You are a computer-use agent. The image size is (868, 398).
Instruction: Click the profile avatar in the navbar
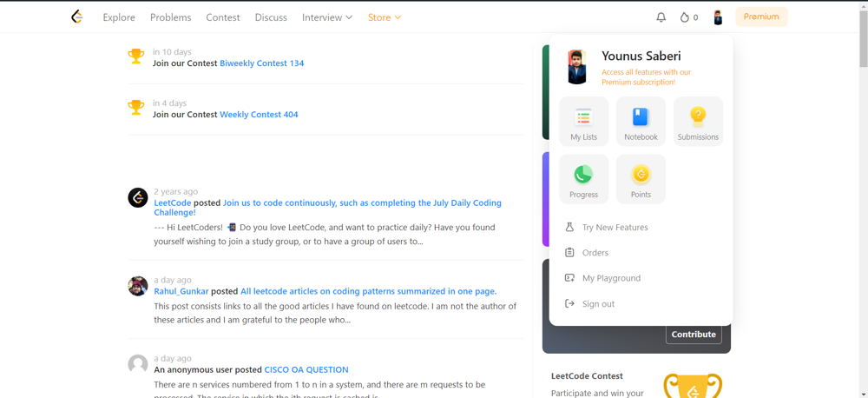718,17
